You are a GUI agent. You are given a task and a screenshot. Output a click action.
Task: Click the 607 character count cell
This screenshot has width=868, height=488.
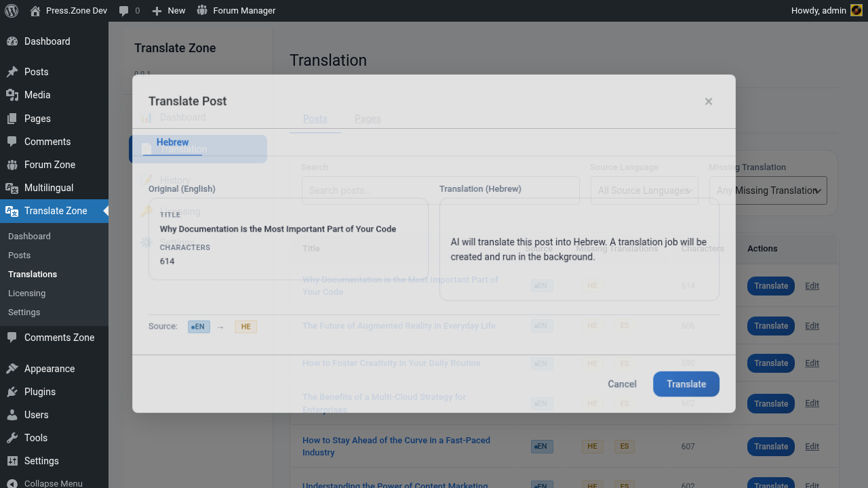[x=688, y=447]
